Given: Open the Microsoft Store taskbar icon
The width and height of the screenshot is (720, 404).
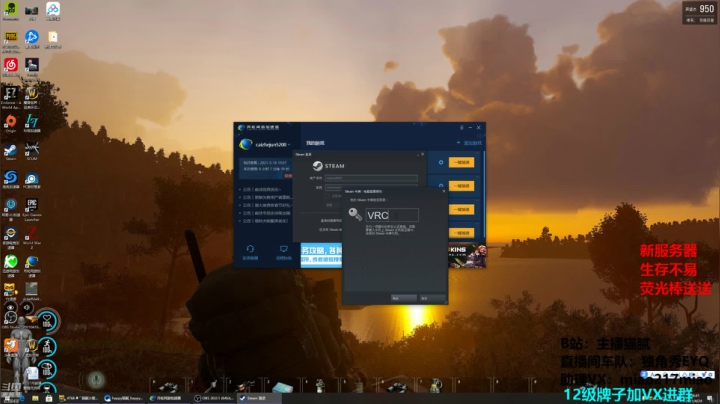Looking at the screenshot, I should [x=49, y=398].
